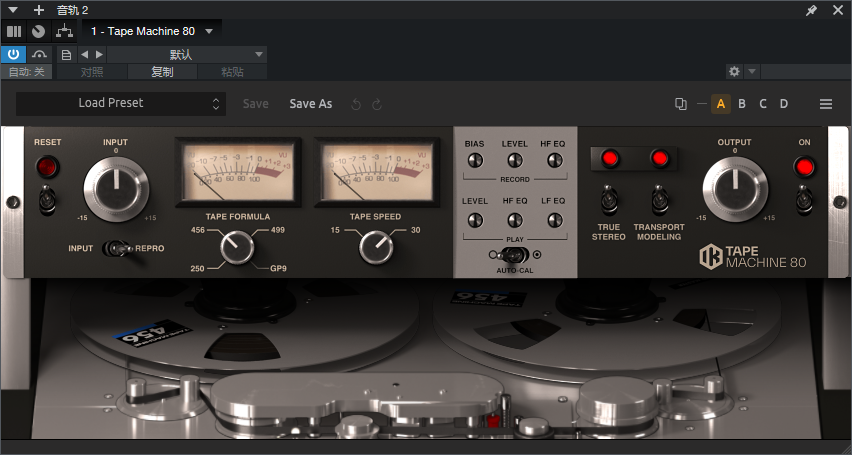Click the INPUT gain knob
This screenshot has width=852, height=455.
coord(116,189)
